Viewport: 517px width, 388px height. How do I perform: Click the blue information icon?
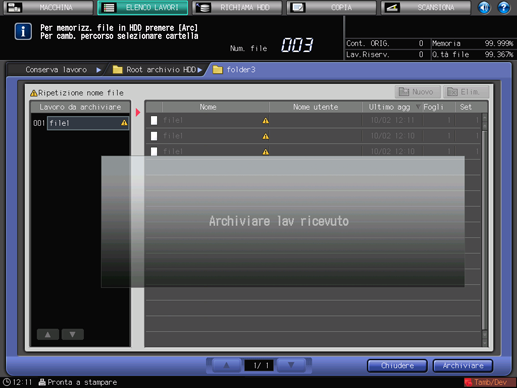[23, 32]
